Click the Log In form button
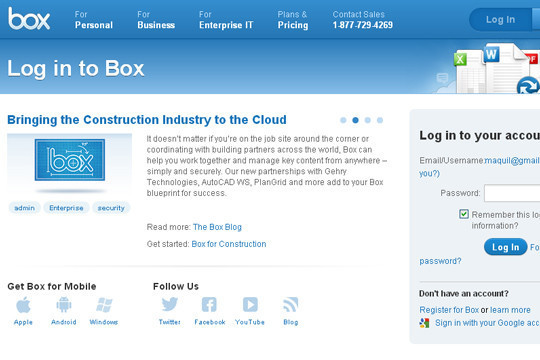 [505, 247]
